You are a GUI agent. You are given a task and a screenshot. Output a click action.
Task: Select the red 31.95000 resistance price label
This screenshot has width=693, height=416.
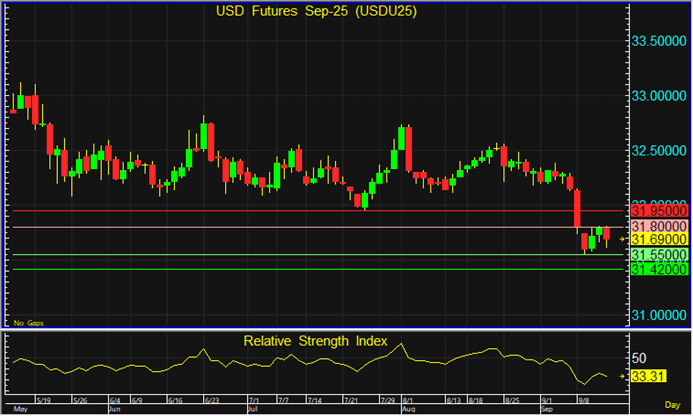[x=659, y=211]
